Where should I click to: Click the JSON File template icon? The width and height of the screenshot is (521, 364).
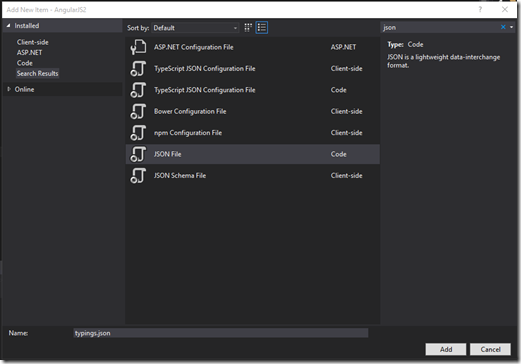tap(138, 154)
